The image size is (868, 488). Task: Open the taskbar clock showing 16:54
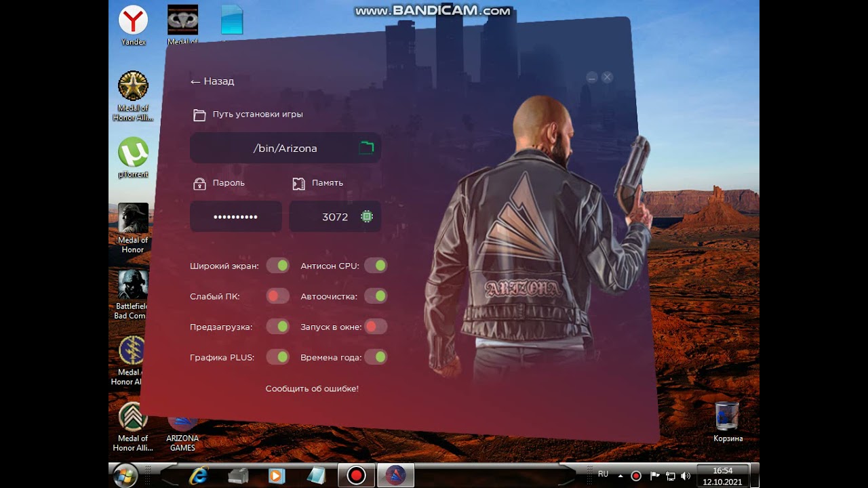click(x=722, y=476)
